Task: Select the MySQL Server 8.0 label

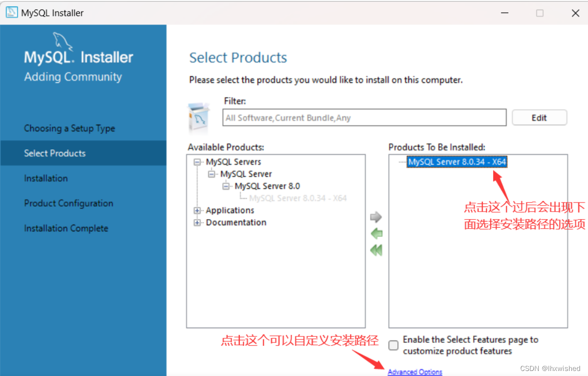Action: pyautogui.click(x=267, y=186)
